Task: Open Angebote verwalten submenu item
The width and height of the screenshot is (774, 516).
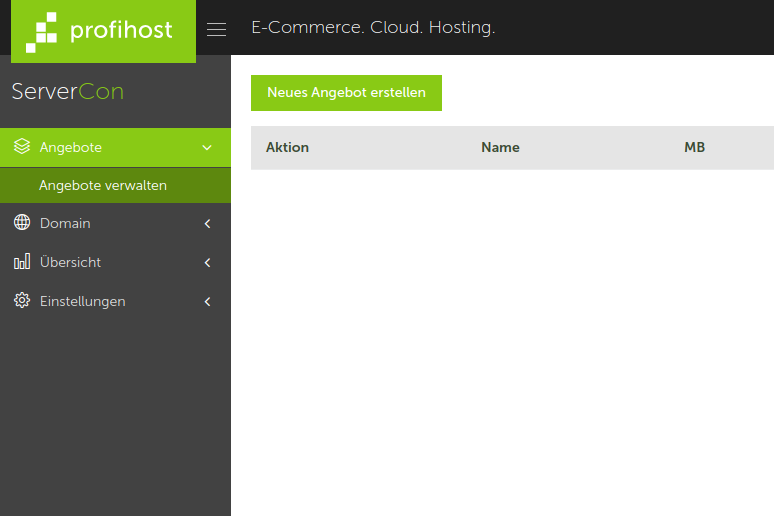Action: pyautogui.click(x=103, y=186)
